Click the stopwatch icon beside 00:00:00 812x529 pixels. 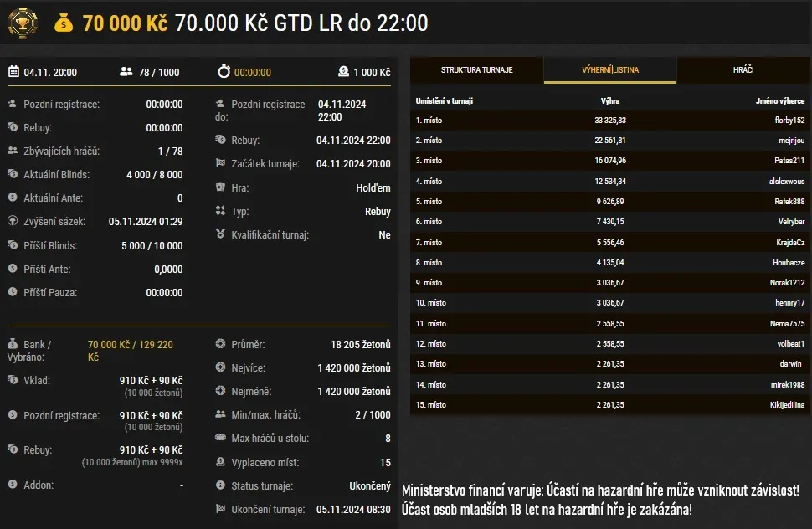click(224, 72)
